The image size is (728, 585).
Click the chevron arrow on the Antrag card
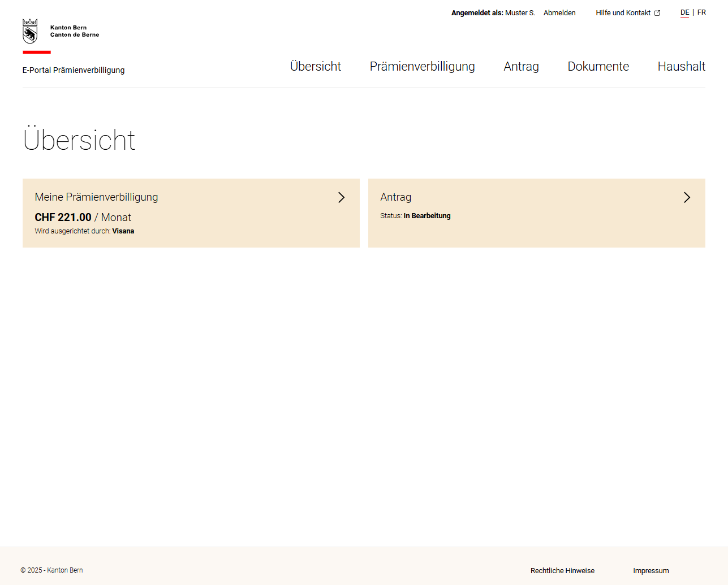click(687, 197)
